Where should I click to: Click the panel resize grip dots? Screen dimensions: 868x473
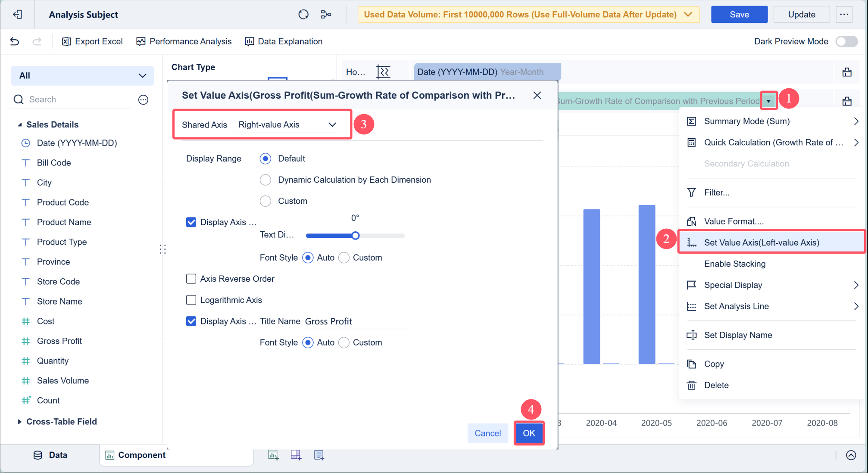click(x=162, y=249)
